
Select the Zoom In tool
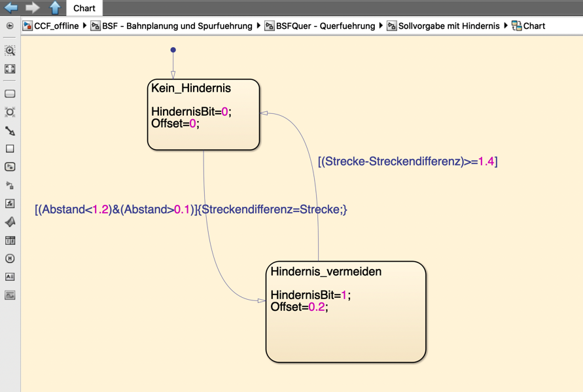point(10,50)
